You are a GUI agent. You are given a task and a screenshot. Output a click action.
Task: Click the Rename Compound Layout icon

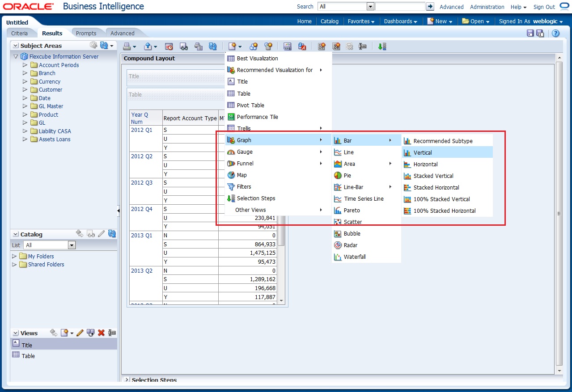(363, 46)
